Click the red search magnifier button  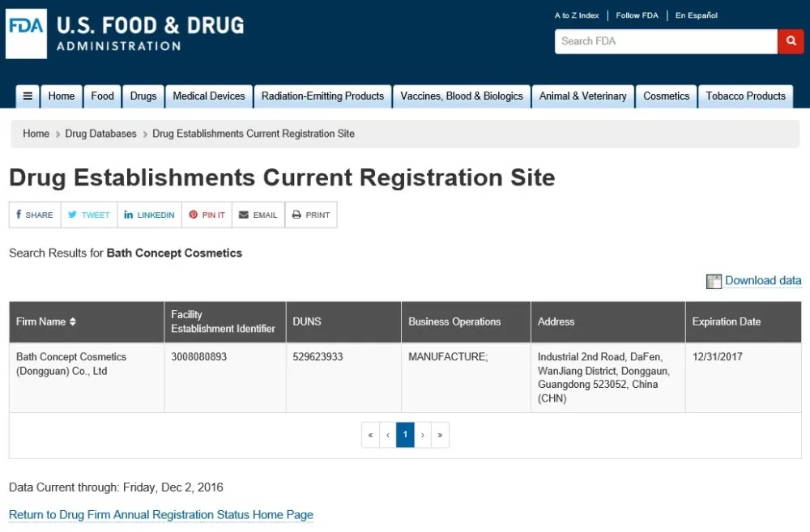click(791, 41)
